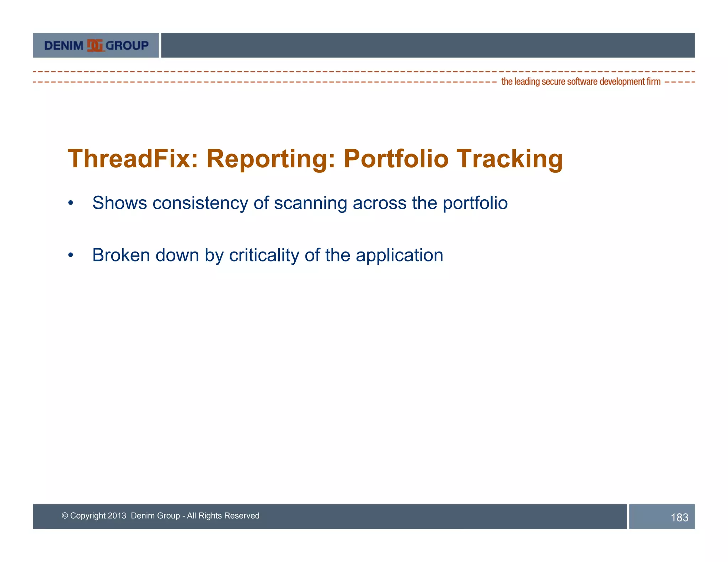Click the word portfolio in the first bullet

[475, 203]
